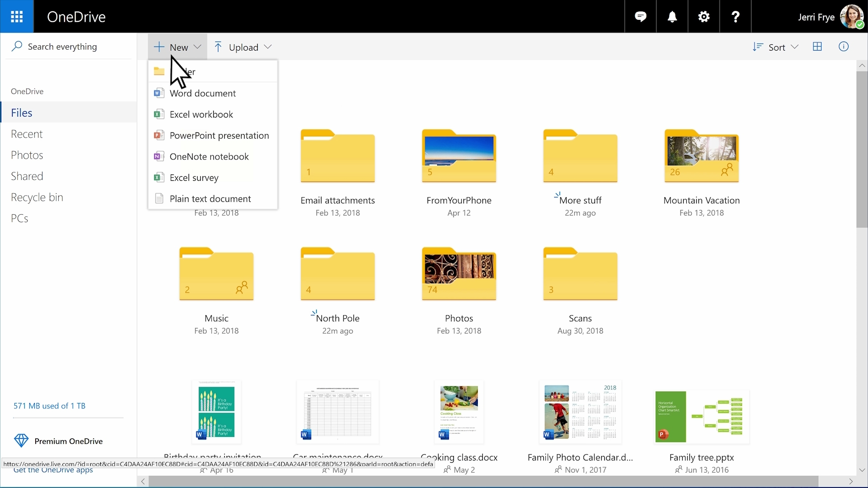Click the Excel workbook icon in the New menu
868x488 pixels.
tap(159, 114)
